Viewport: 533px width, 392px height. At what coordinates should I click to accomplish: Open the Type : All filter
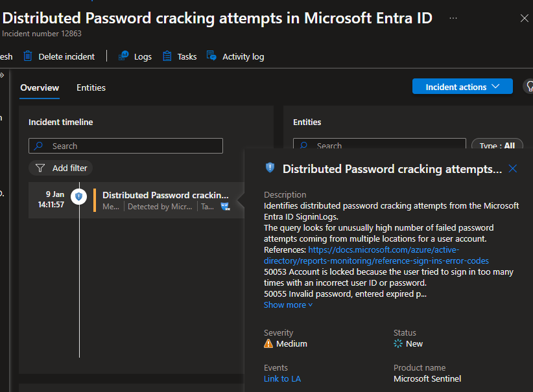497,146
